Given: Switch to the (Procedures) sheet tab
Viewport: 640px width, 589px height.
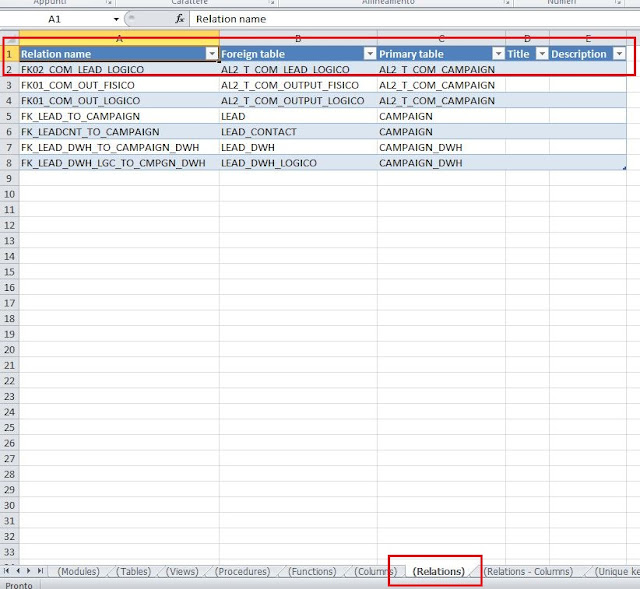Looking at the screenshot, I should (242, 571).
